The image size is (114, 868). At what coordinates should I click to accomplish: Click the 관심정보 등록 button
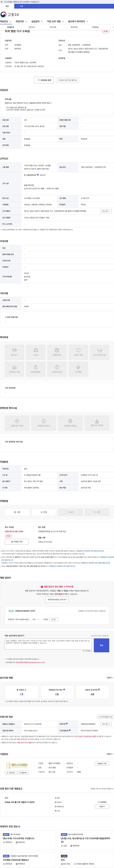[44, 80]
